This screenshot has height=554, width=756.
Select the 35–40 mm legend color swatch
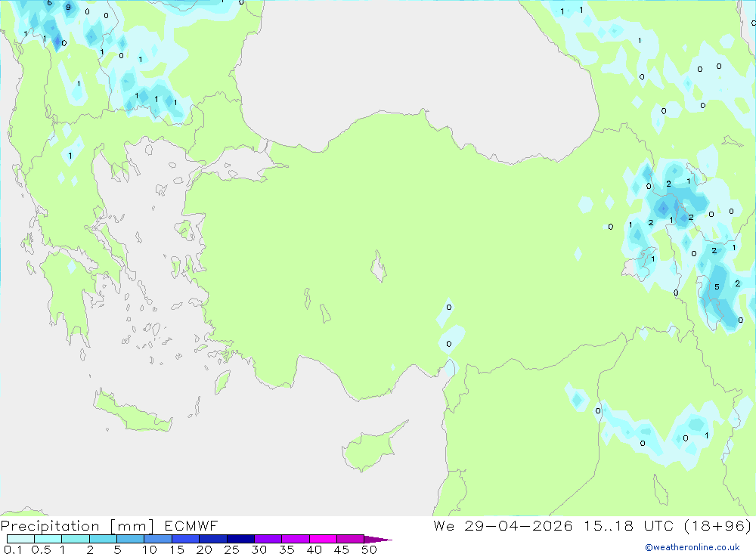295,539
